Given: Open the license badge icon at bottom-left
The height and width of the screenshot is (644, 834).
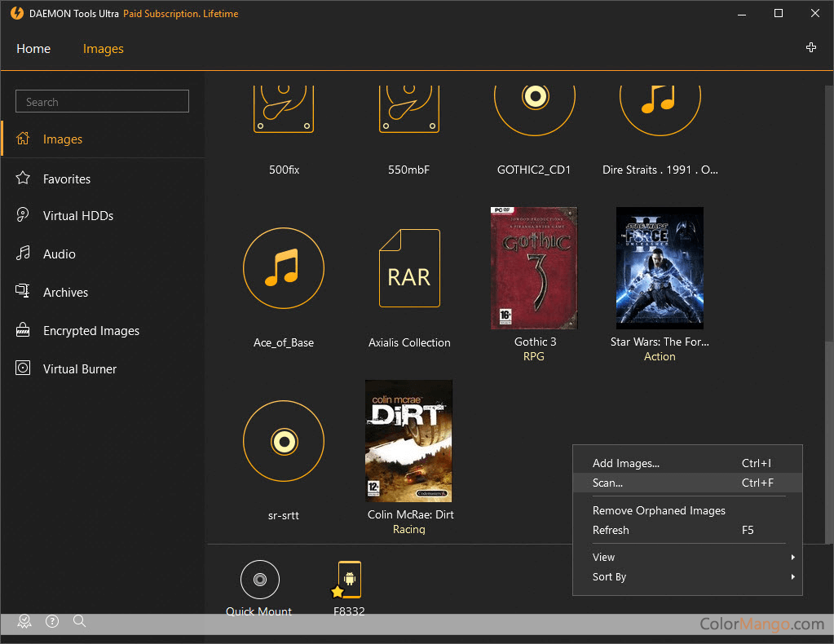Looking at the screenshot, I should coord(24,621).
